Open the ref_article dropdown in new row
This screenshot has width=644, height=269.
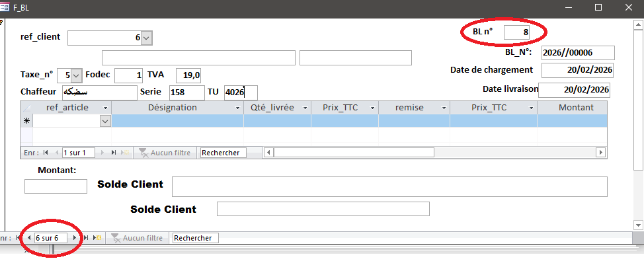(104, 121)
